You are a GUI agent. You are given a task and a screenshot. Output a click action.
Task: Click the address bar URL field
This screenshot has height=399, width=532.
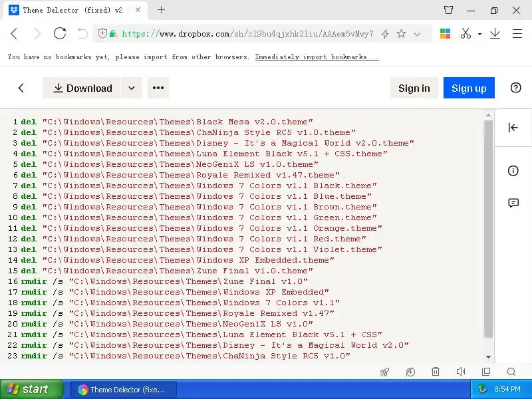click(x=247, y=34)
